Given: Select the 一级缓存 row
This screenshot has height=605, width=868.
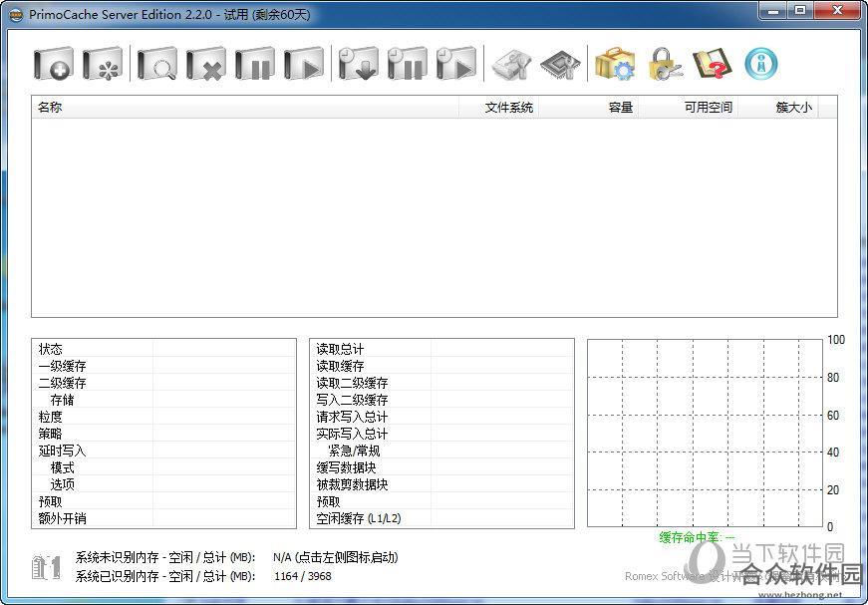Looking at the screenshot, I should (x=163, y=366).
